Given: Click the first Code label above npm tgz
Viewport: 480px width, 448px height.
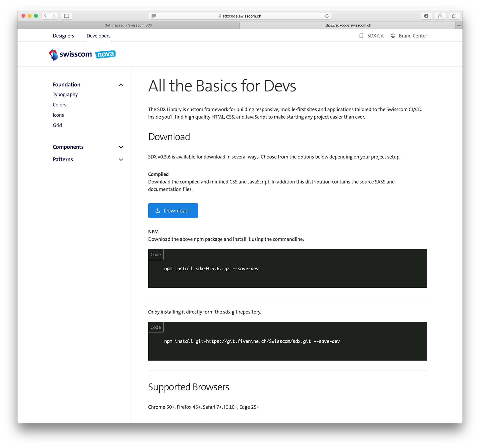Looking at the screenshot, I should coord(156,254).
